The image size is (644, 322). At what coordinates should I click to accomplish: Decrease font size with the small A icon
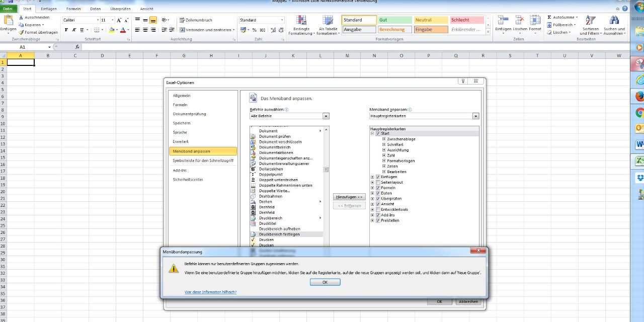pyautogui.click(x=126, y=20)
